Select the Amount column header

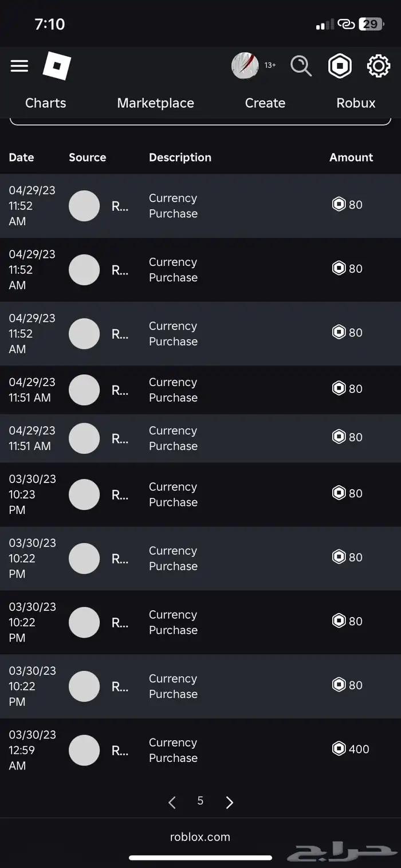coord(351,158)
